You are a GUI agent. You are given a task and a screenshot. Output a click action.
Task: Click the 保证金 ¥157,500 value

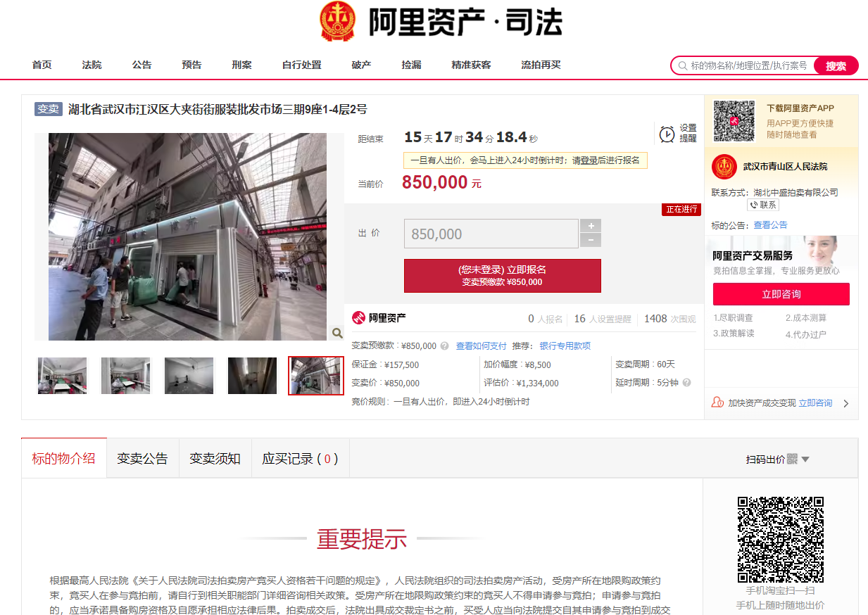click(x=403, y=365)
